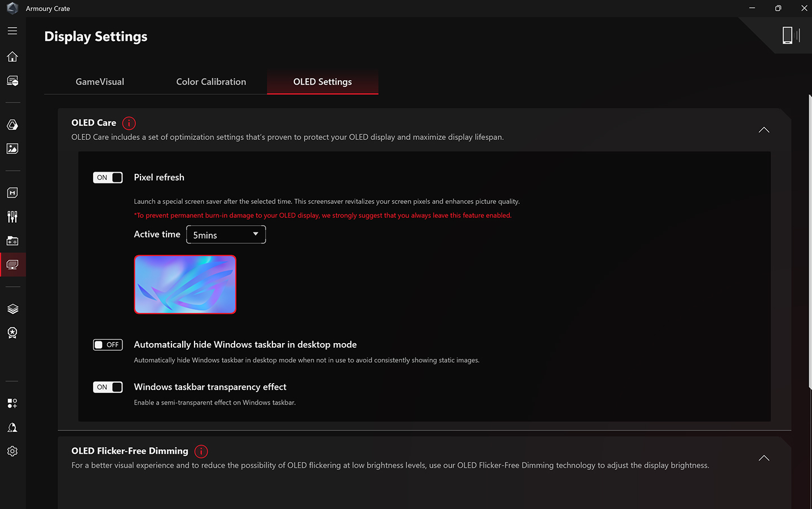Open the Home page from the sidebar
812x509 pixels.
coord(12,56)
